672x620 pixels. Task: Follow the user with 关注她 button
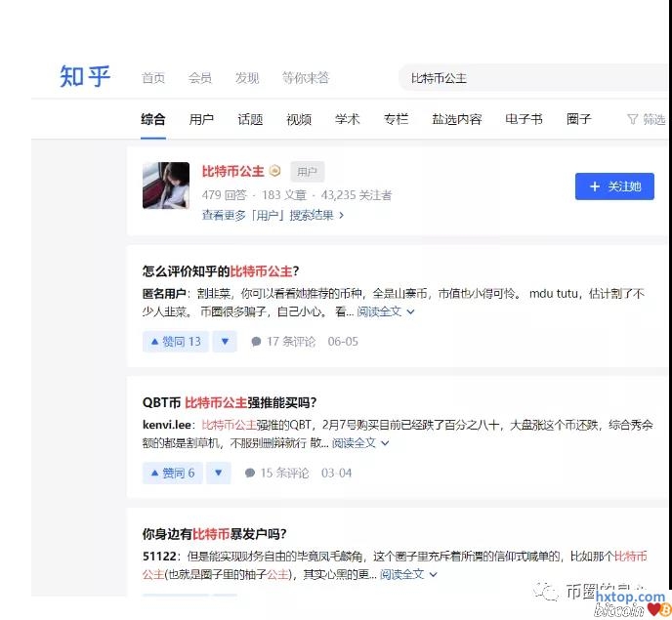[x=614, y=186]
